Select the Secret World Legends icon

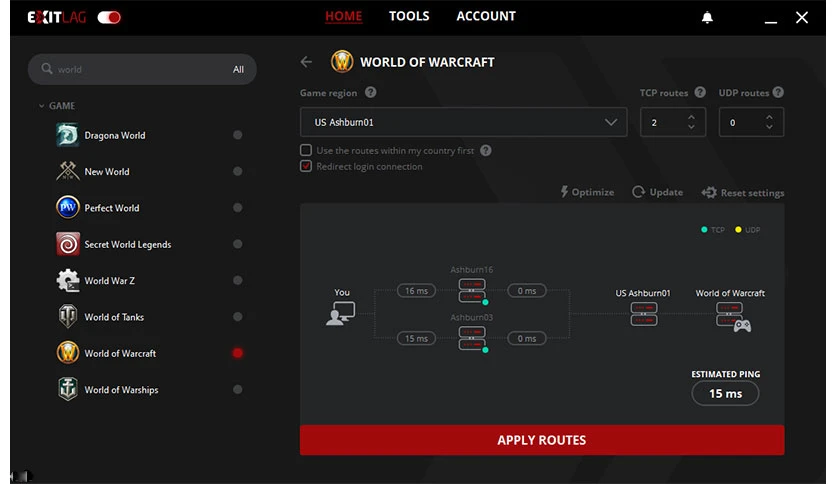[68, 244]
